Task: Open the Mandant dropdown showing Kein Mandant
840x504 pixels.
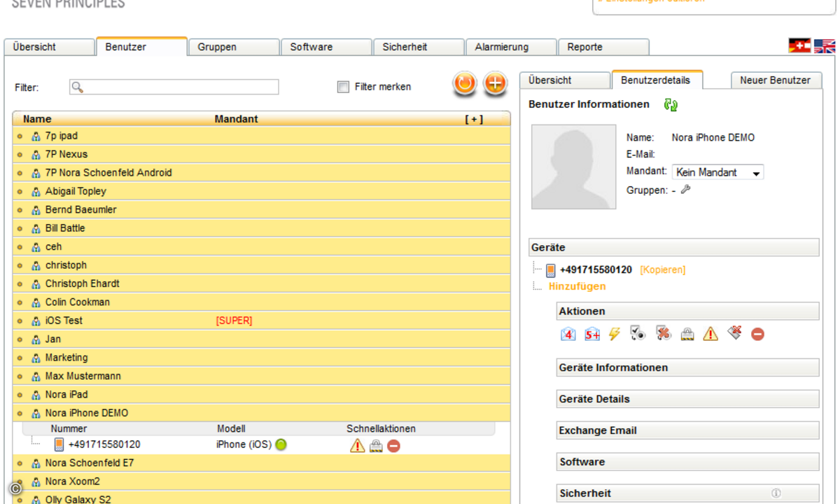Action: [717, 172]
